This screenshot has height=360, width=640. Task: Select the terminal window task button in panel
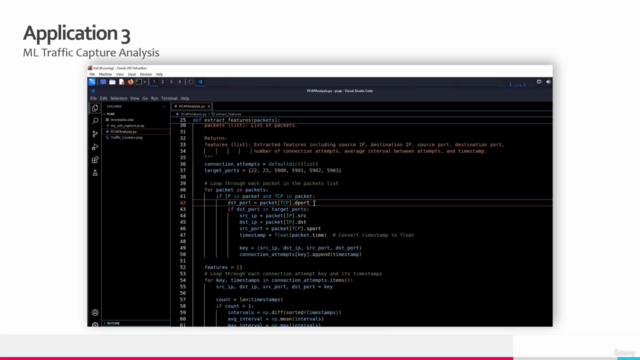pyautogui.click(x=191, y=82)
